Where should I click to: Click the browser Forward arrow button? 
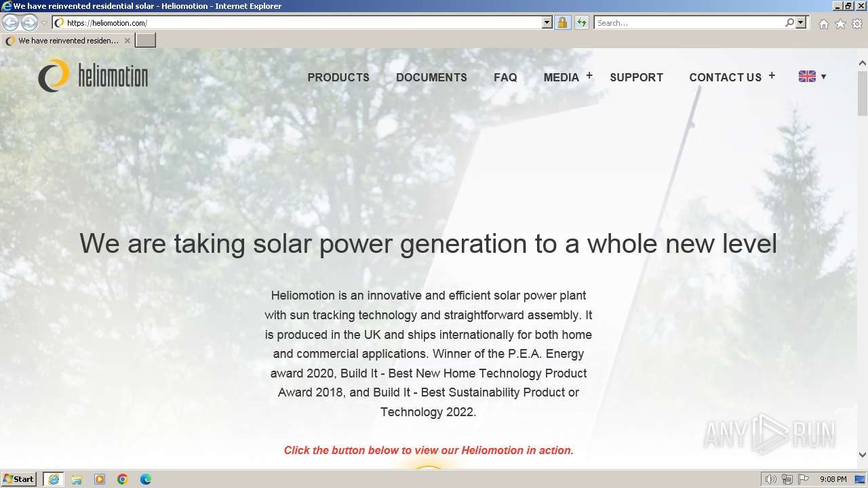pyautogui.click(x=29, y=22)
